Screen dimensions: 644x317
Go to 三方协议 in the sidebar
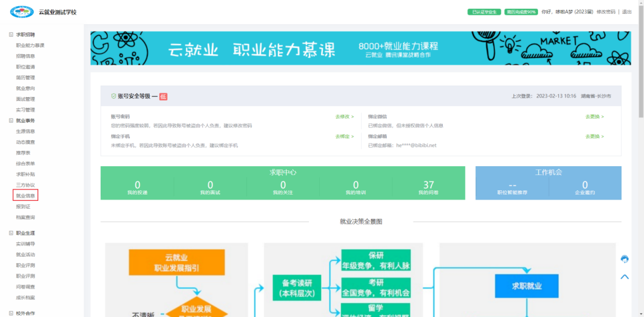click(x=26, y=185)
